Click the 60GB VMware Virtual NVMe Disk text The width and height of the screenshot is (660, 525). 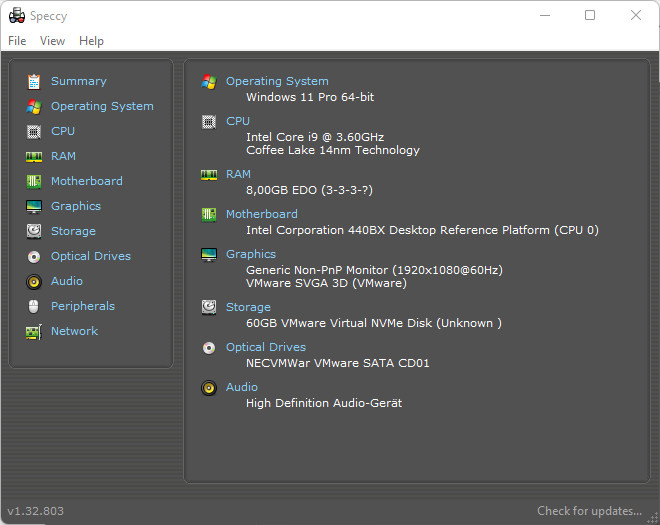(374, 323)
